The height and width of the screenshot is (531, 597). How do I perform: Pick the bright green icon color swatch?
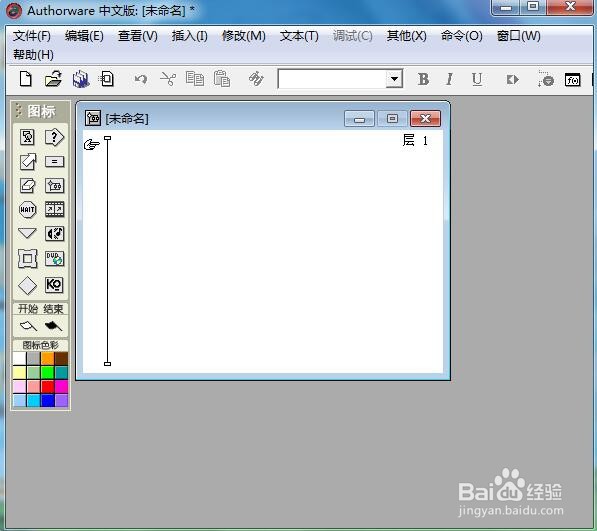click(48, 372)
